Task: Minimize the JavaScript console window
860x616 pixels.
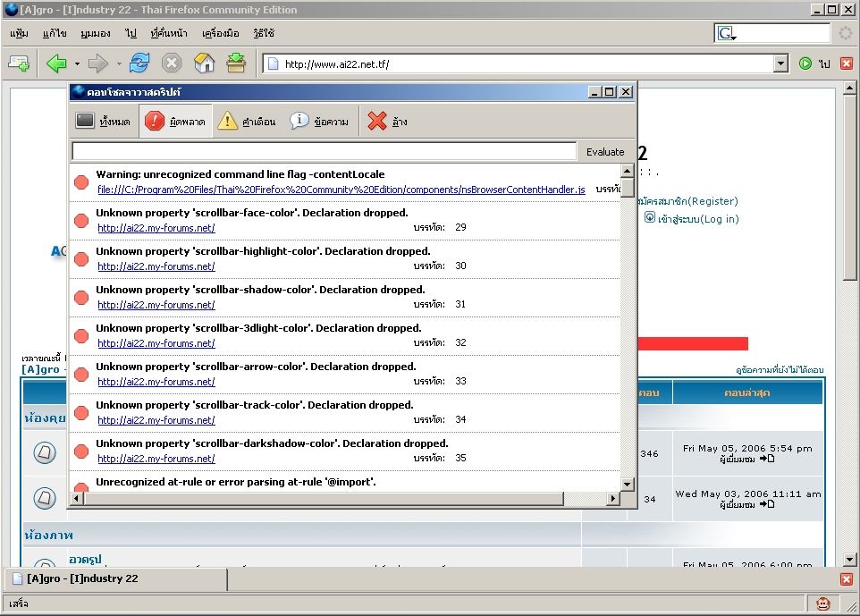Action: coord(594,92)
